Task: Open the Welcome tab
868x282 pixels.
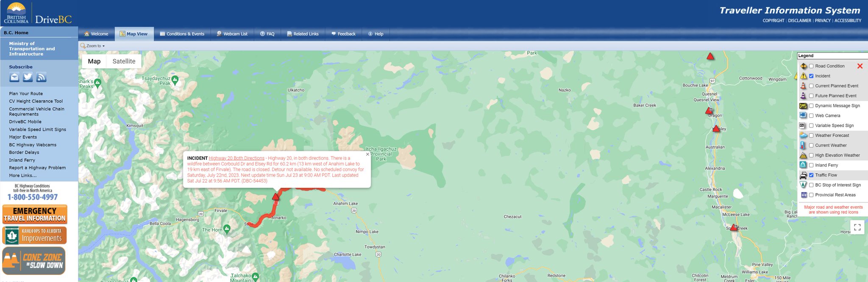Action: coord(96,34)
